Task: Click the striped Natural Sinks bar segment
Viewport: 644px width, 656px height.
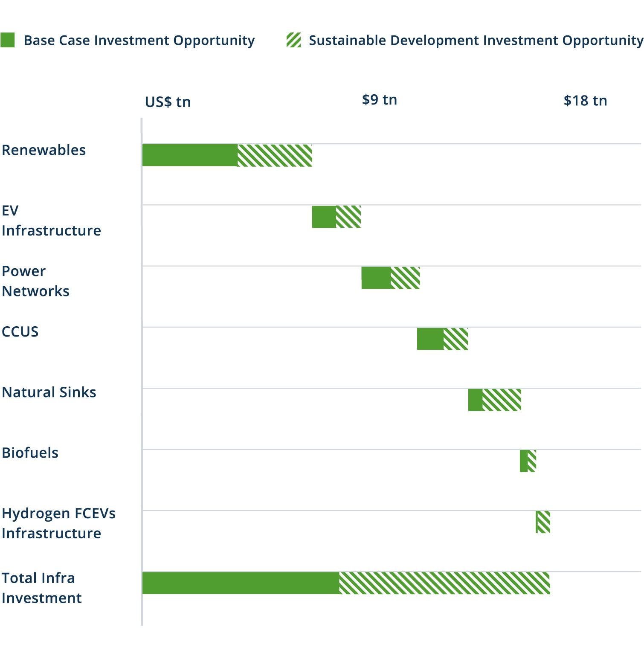Action: pos(502,400)
